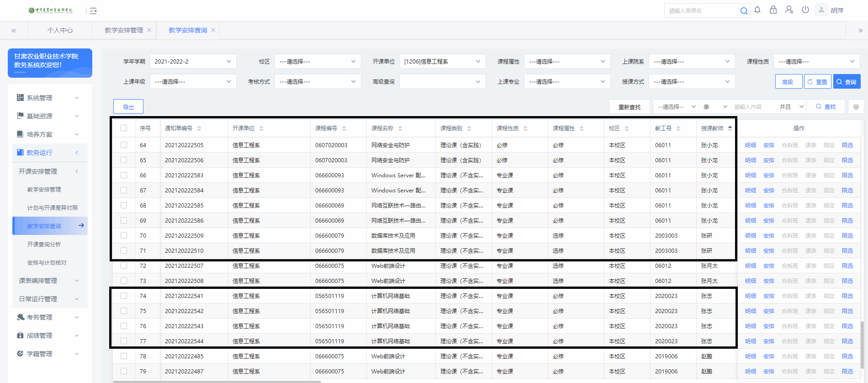Click the power logout icon

pyautogui.click(x=805, y=10)
